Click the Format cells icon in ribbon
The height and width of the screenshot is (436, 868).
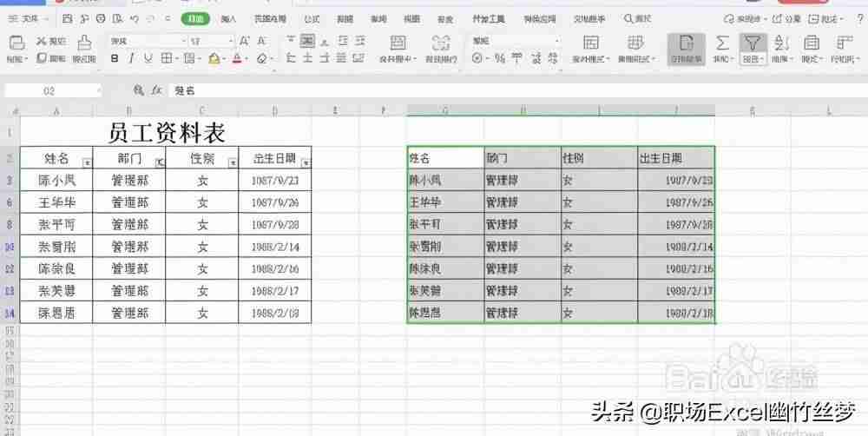click(x=812, y=43)
